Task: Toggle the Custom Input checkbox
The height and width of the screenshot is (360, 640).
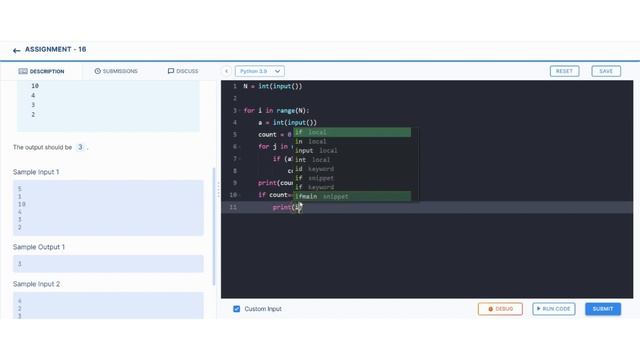Action: 236,309
